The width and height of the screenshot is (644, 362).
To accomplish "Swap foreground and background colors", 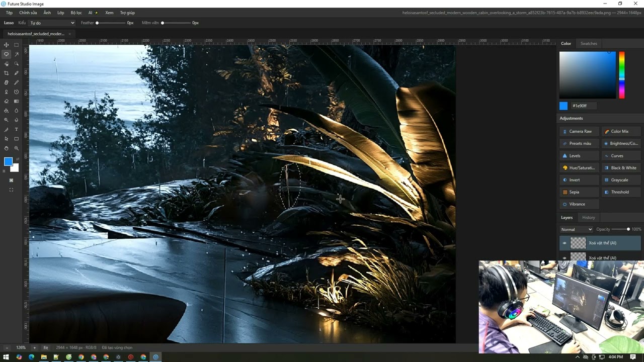I will pos(18,159).
